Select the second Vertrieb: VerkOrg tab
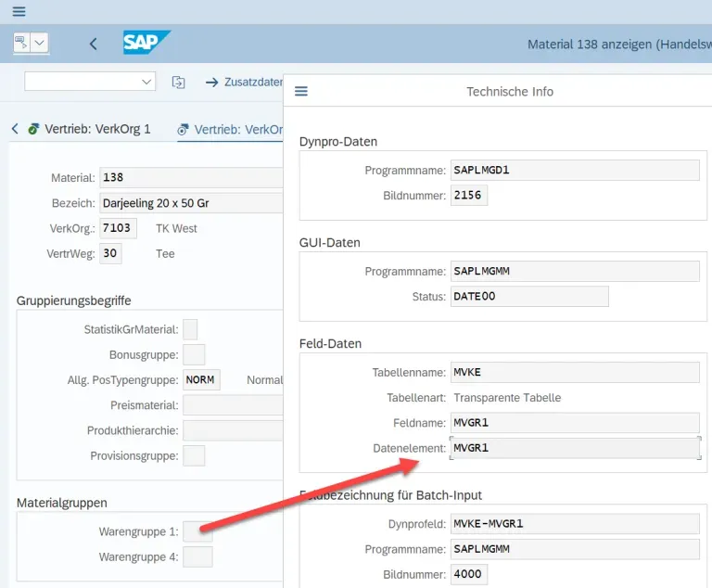The height and width of the screenshot is (588, 712). tap(230, 130)
